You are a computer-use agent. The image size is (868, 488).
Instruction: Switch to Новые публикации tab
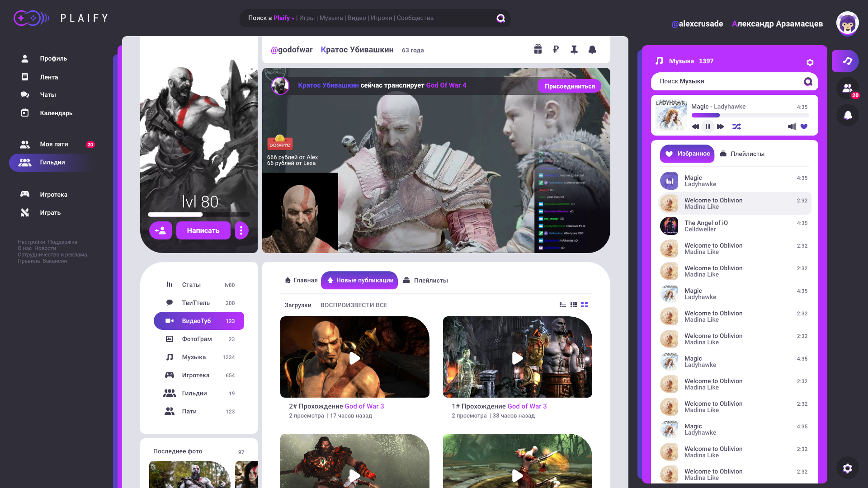pyautogui.click(x=359, y=280)
